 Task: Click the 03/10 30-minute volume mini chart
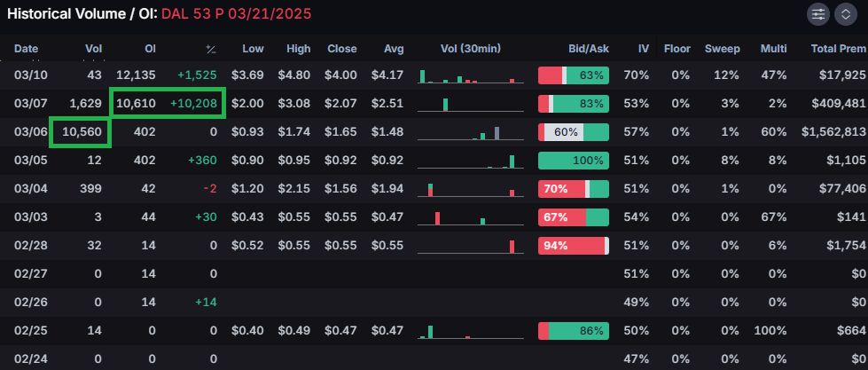pyautogui.click(x=471, y=76)
